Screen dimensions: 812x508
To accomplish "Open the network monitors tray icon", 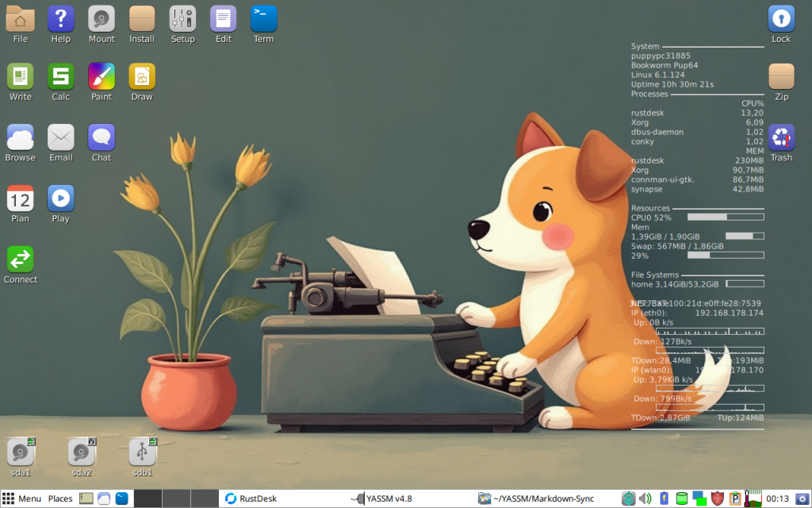I will pyautogui.click(x=699, y=498).
